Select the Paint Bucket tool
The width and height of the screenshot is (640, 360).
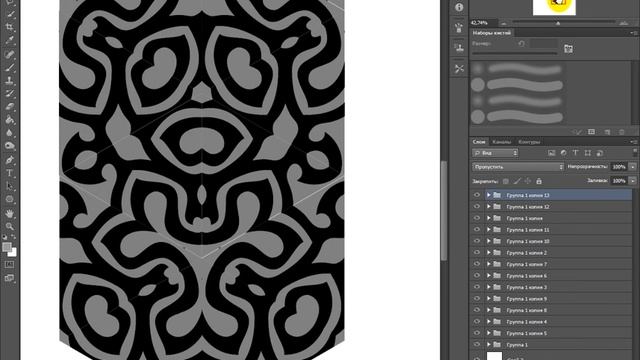tap(10, 120)
